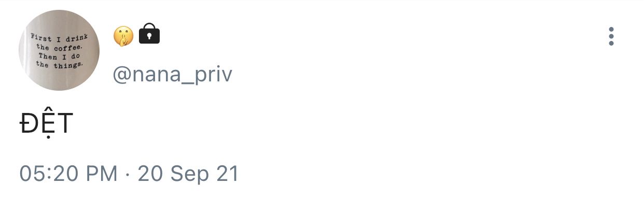Click the letter Đ in the tweet
This screenshot has width=644, height=198.
click(28, 124)
